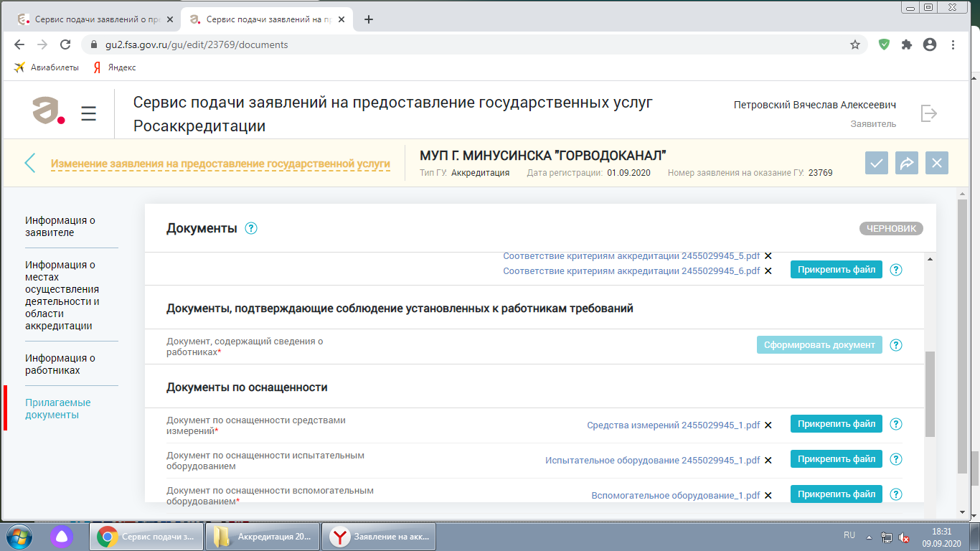
Task: Open help icon next to Документы heading
Action: [250, 228]
